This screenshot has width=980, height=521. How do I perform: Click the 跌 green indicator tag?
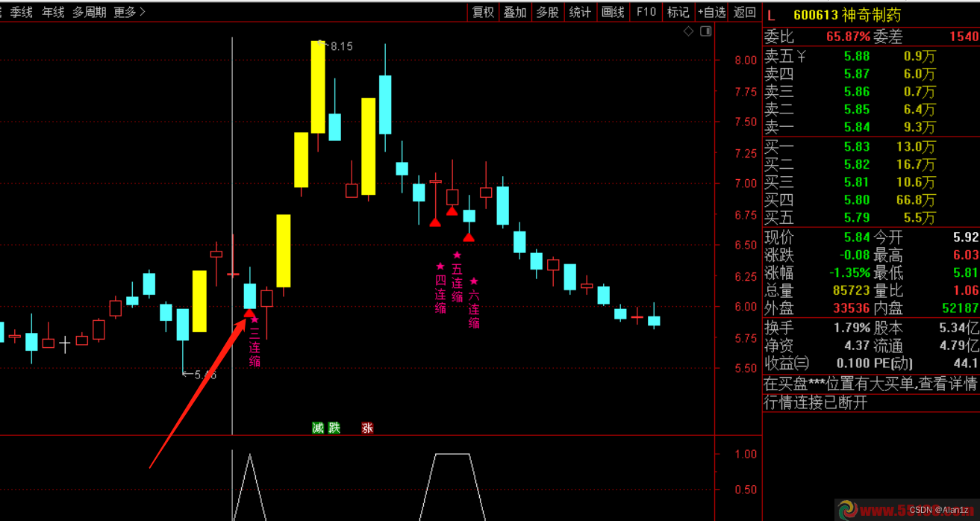coord(334,428)
